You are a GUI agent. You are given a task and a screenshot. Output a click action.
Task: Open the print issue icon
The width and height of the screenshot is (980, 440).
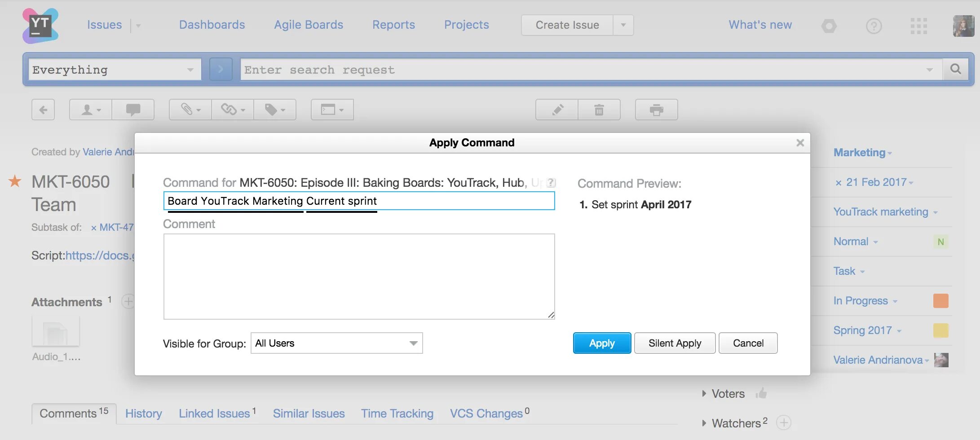(656, 109)
